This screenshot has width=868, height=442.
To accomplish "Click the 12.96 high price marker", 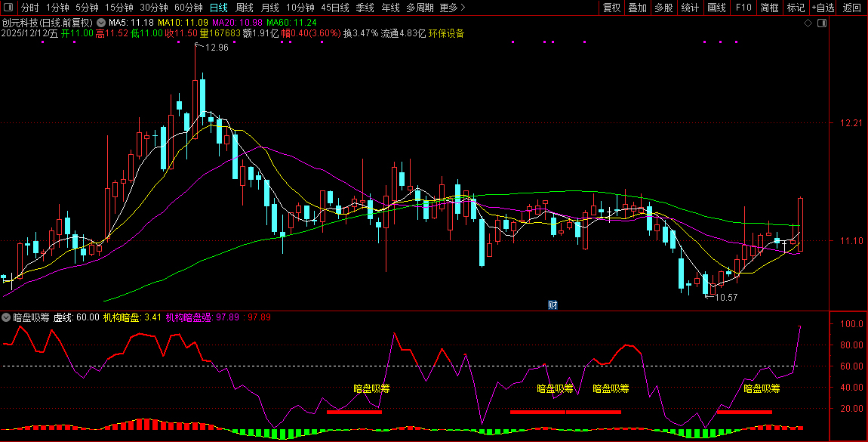I will (216, 48).
